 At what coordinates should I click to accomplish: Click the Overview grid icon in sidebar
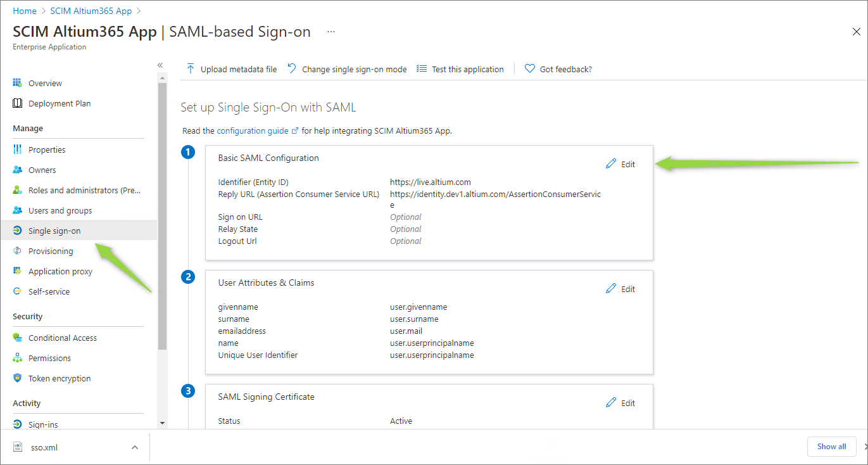coord(18,83)
